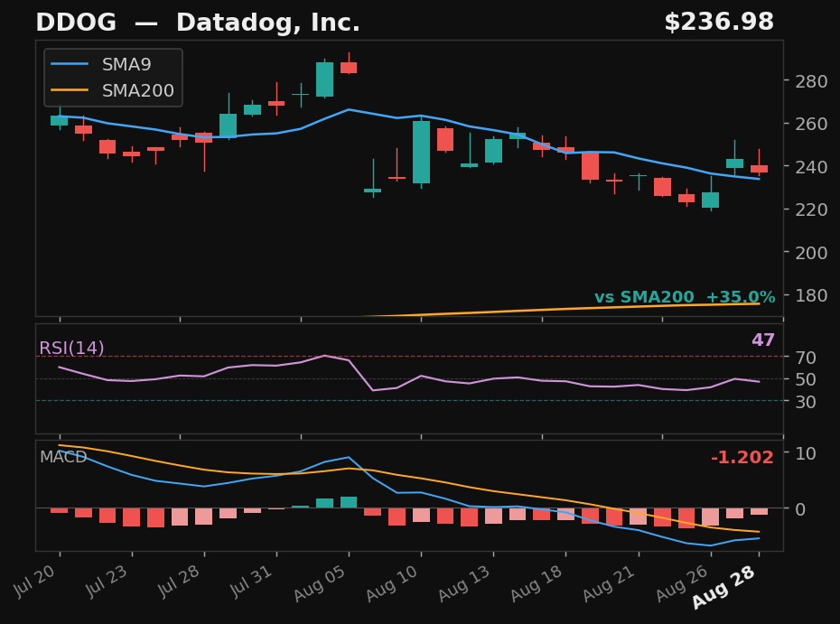Click the $236.98 price label
This screenshot has width=840, height=624.
tap(719, 23)
